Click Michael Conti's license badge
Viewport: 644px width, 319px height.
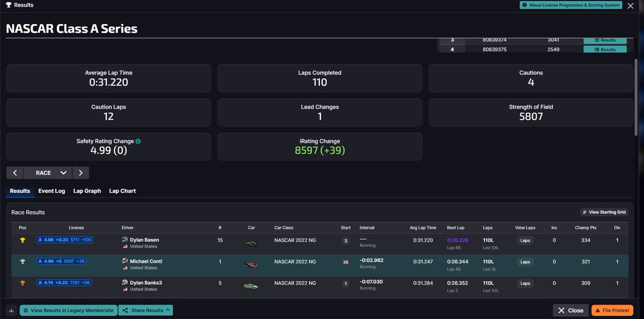[61, 262]
